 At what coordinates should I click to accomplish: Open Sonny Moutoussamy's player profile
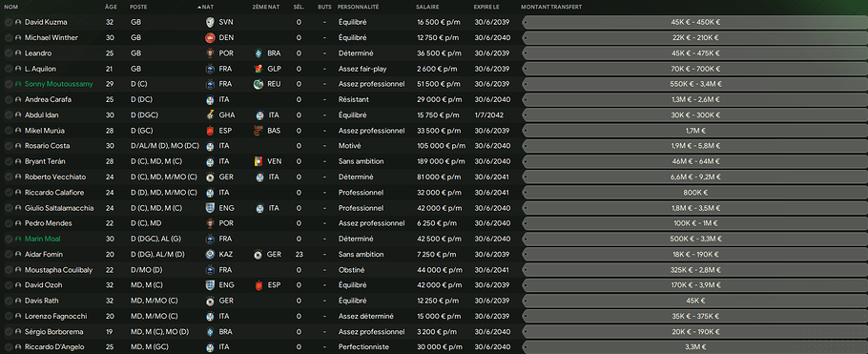point(59,84)
